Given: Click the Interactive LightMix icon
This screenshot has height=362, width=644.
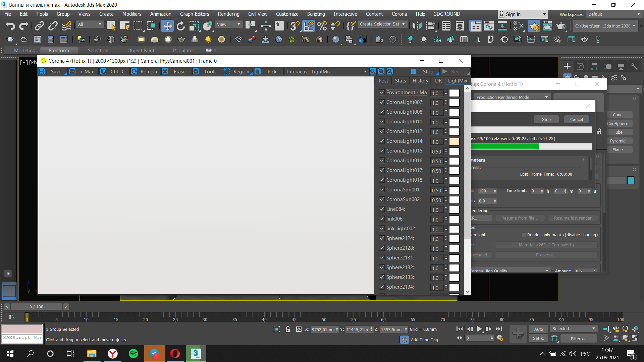Looking at the screenshot, I should (x=308, y=72).
